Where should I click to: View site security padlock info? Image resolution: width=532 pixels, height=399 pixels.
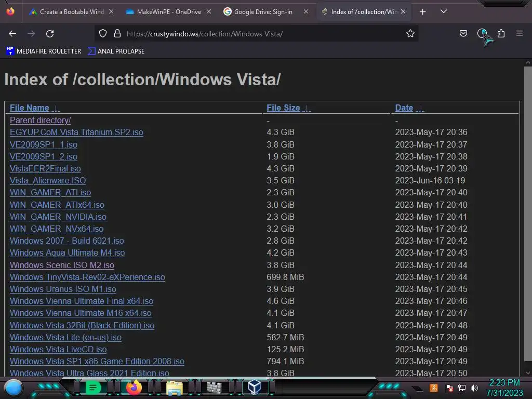click(x=117, y=33)
